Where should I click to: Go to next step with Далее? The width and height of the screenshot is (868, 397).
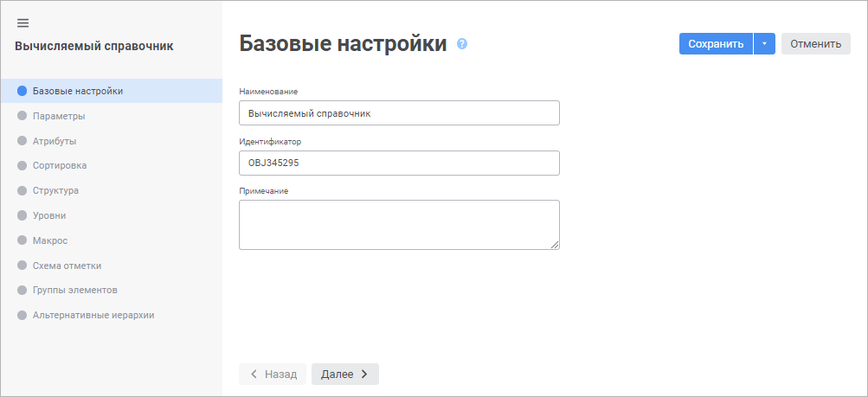[x=344, y=374]
